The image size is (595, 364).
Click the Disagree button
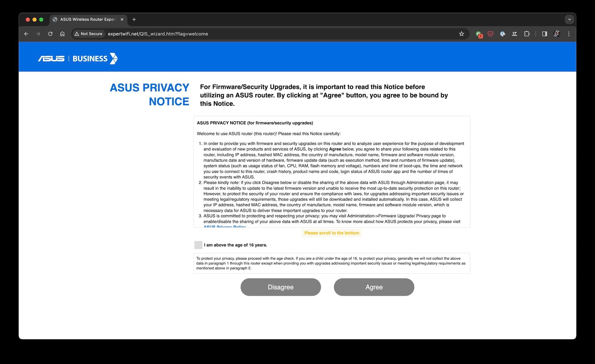[x=280, y=287]
